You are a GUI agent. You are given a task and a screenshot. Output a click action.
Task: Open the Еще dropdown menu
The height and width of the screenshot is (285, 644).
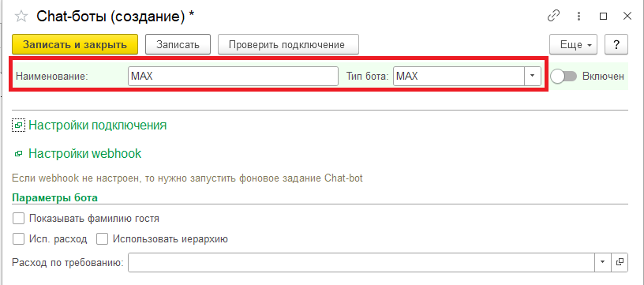pos(573,44)
